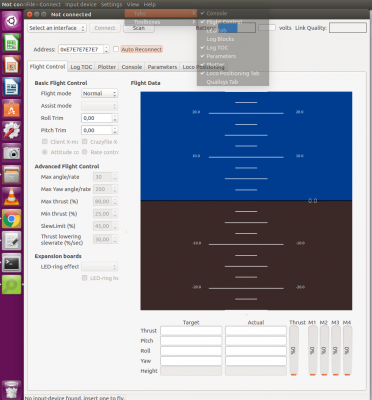This screenshot has height=400, width=372.
Task: Launch VLC media player cone icon
Action: click(12, 197)
